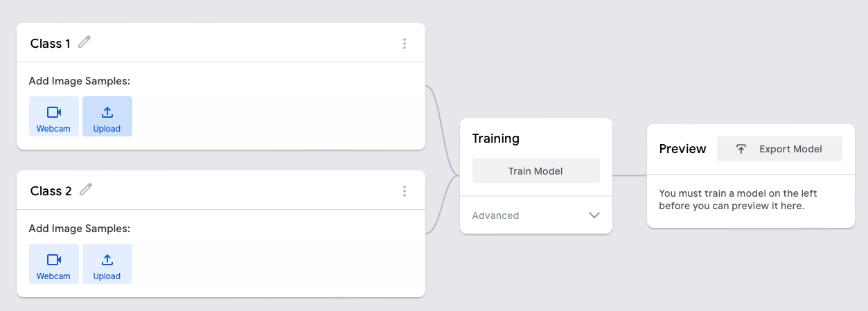
Task: Open Class 2 webcam capture
Action: pos(54,264)
